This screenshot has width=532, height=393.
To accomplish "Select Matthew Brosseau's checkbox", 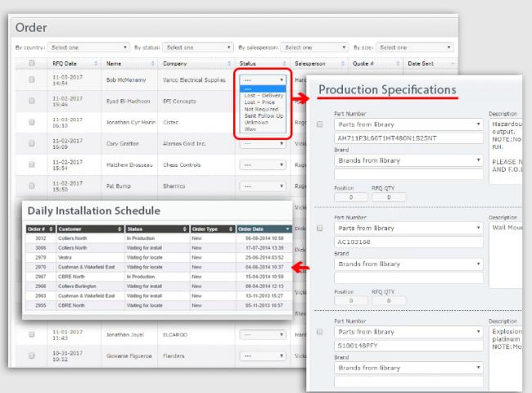I will coord(32,165).
